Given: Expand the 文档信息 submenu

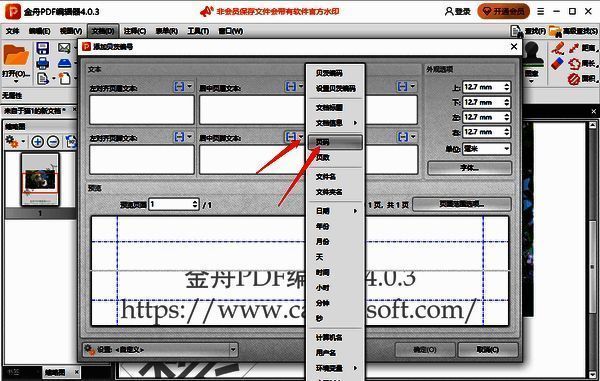Looking at the screenshot, I should pos(335,123).
